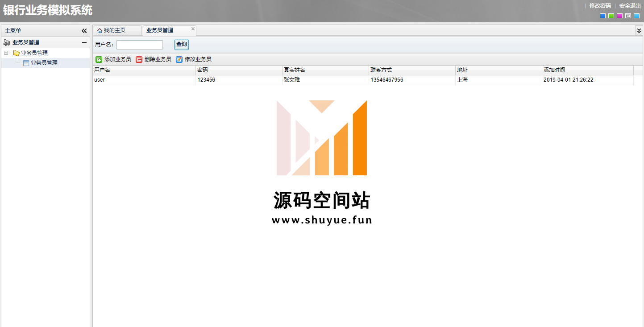Choose the magenta theme swatch
This screenshot has width=644, height=327.
tap(619, 16)
